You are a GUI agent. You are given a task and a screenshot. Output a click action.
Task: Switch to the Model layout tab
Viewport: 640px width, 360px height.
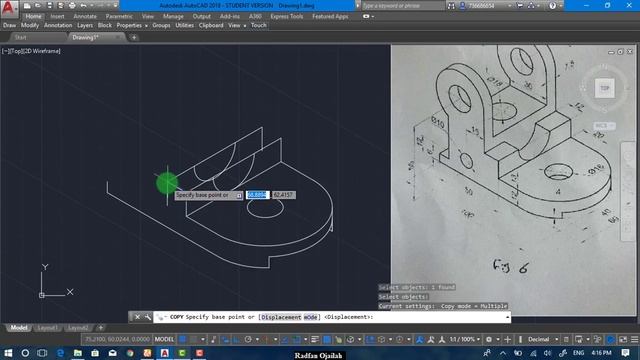pyautogui.click(x=18, y=328)
